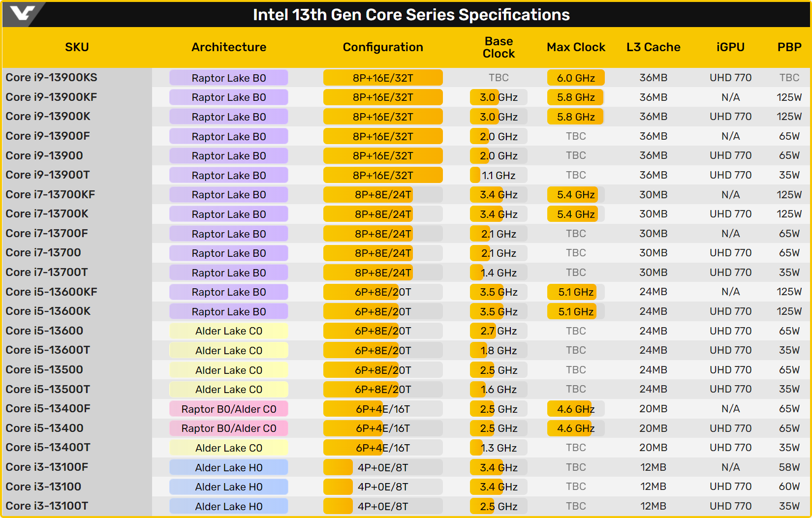Select the Core i9-13900KS row label

(52, 78)
